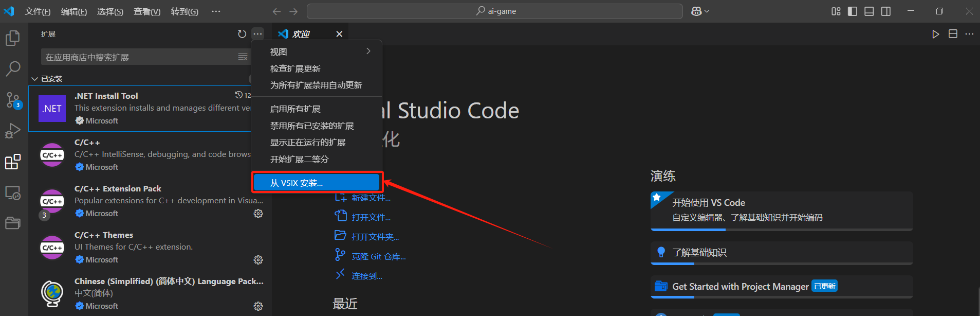
Task: Expand the title bar overflow menu ellipsis
Action: click(216, 11)
